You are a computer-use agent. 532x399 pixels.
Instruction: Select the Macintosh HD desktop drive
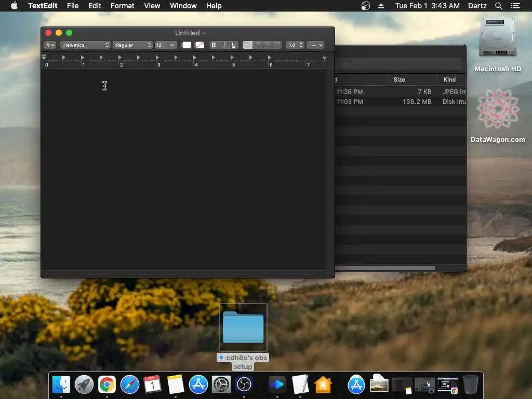pyautogui.click(x=498, y=45)
